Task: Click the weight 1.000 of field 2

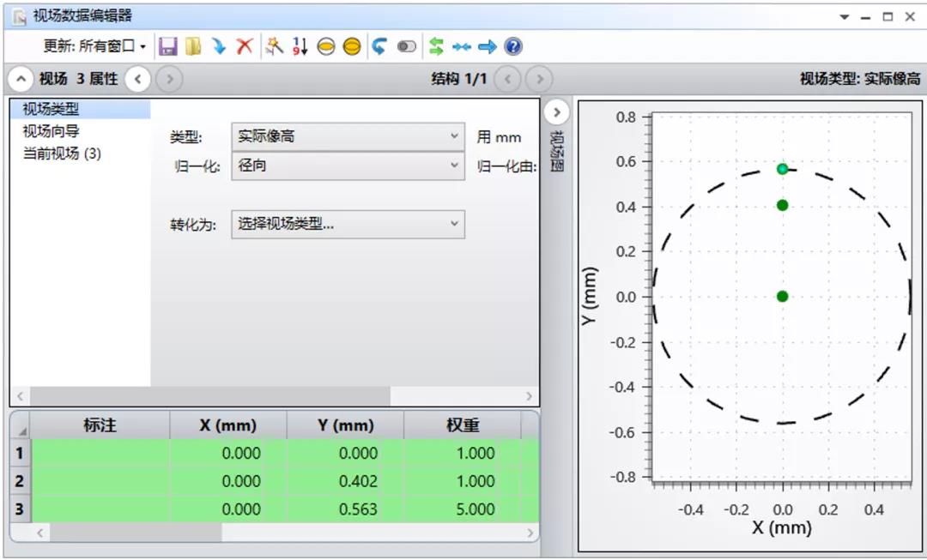Action: click(463, 481)
